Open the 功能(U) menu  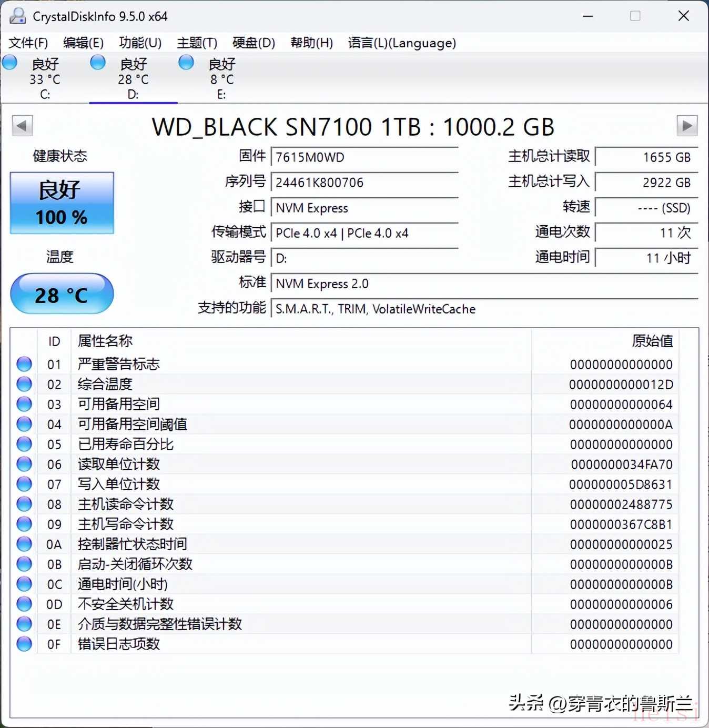140,43
